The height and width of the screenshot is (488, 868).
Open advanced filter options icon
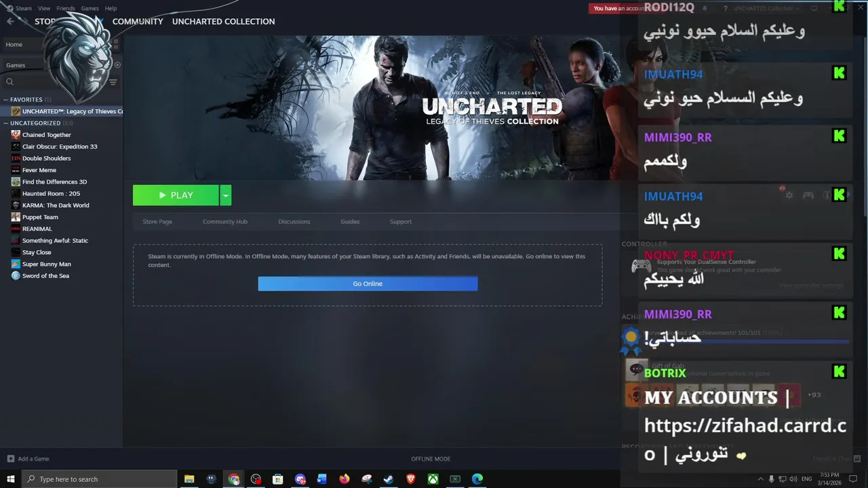coord(113,82)
